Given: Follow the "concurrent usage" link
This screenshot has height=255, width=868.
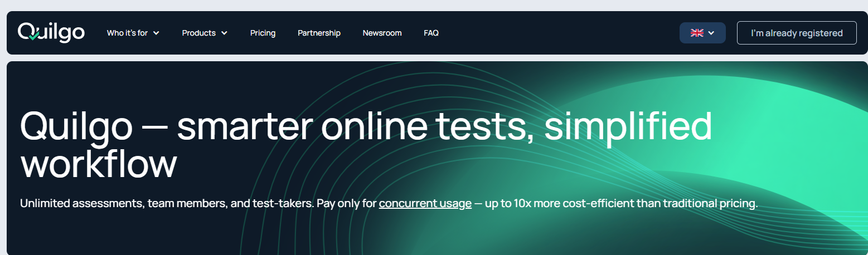Looking at the screenshot, I should pyautogui.click(x=425, y=203).
